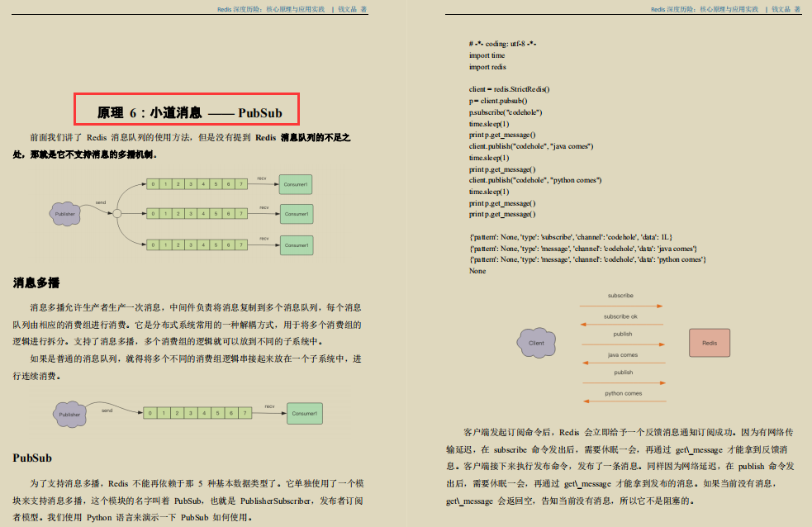Click the chapter title "原理 6：小道消息 —— PubSub"
This screenshot has width=812, height=527.
pyautogui.click(x=189, y=113)
